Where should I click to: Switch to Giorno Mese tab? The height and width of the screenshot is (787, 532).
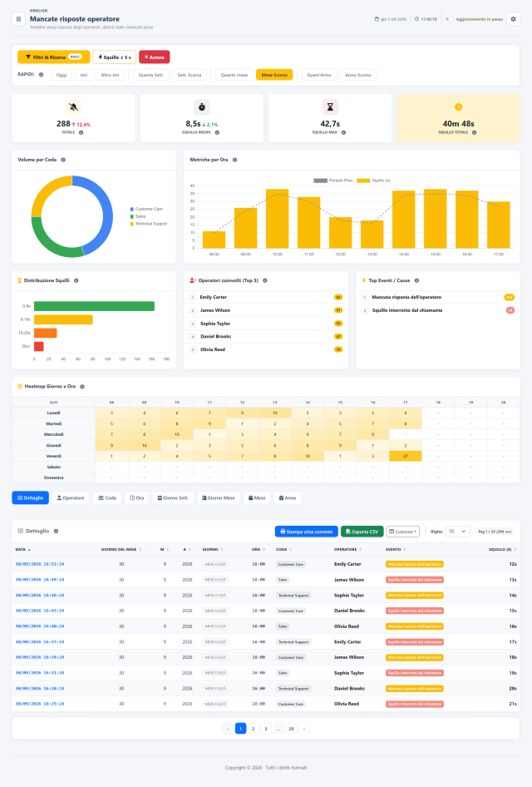(219, 497)
